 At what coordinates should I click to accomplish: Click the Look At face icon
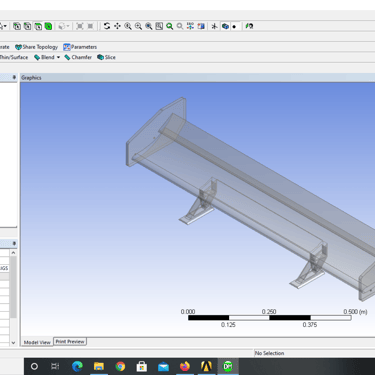point(249,26)
